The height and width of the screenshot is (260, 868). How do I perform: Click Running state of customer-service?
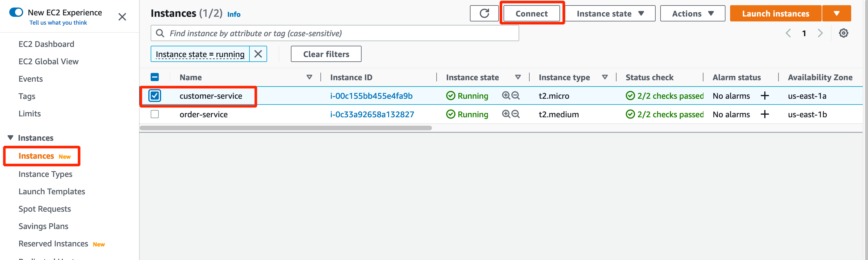(x=467, y=96)
